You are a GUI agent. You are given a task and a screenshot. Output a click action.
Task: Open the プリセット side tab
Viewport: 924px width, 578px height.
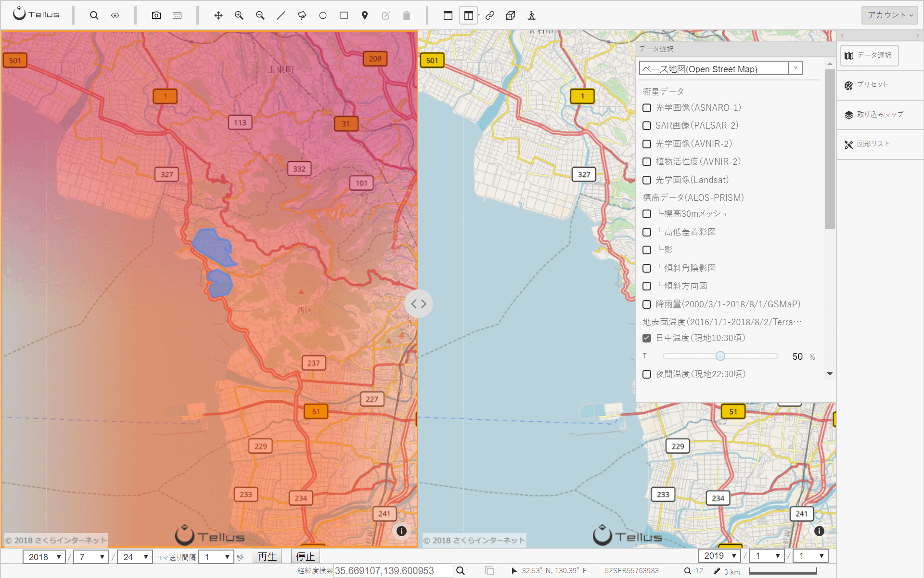(x=880, y=85)
